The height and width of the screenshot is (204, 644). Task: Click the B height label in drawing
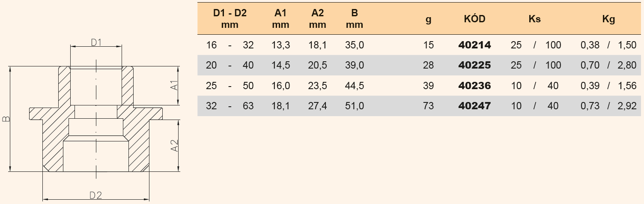6,119
